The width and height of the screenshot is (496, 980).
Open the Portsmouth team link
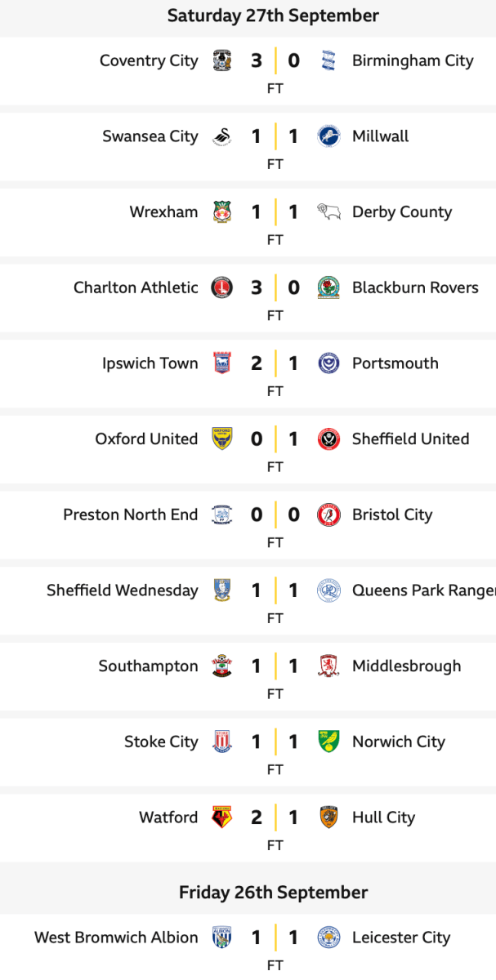pyautogui.click(x=395, y=363)
